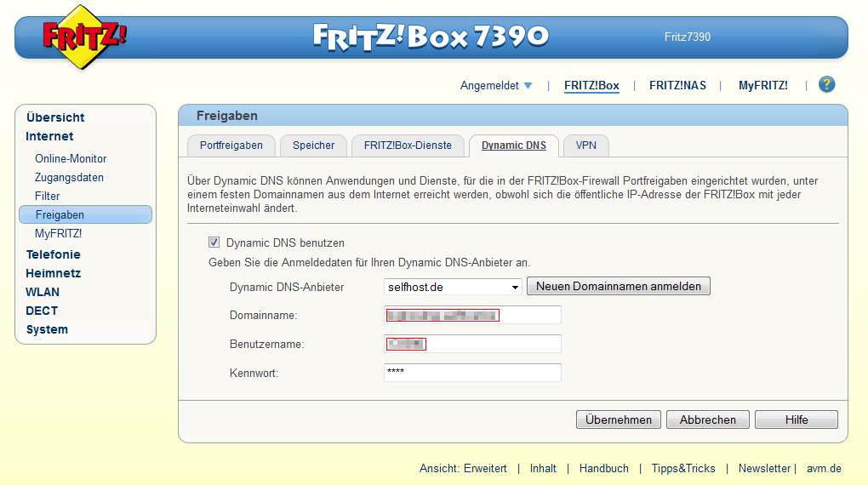Open the FRITZ!NAS link in header
Screen dimensions: 868x485
677,86
